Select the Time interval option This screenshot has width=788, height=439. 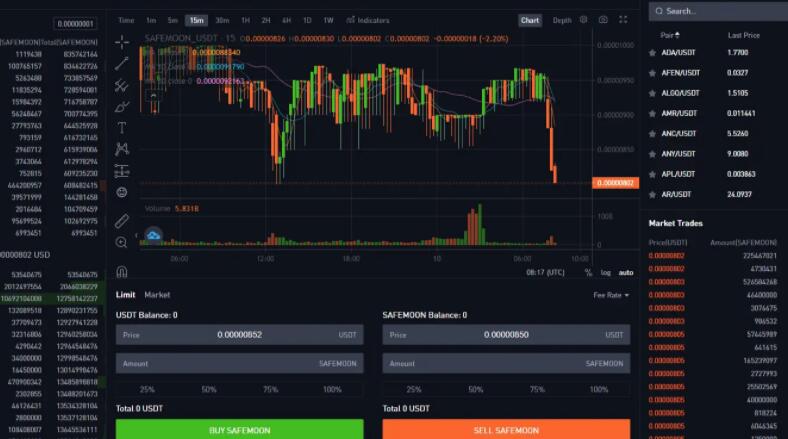126,20
